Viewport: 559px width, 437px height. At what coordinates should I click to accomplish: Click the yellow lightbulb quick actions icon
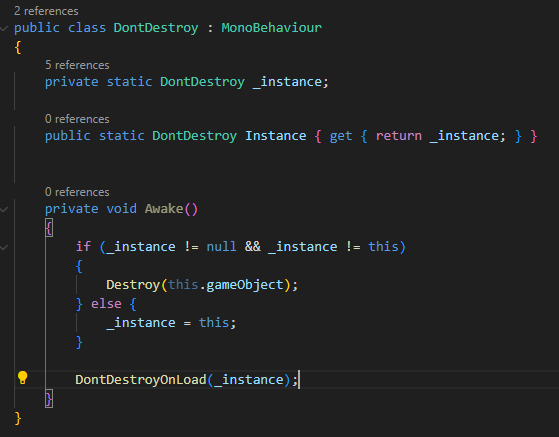(x=22, y=378)
